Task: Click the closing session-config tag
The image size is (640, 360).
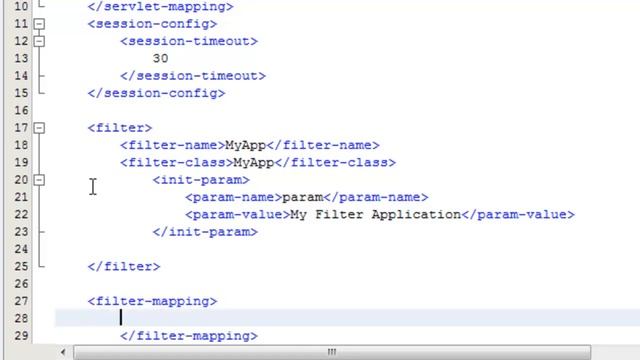Action: pos(156,93)
